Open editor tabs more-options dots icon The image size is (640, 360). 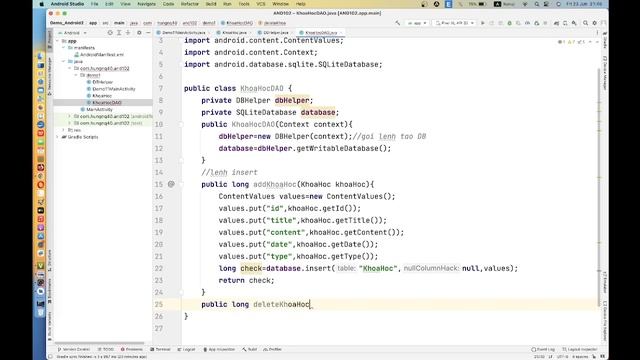[x=597, y=33]
